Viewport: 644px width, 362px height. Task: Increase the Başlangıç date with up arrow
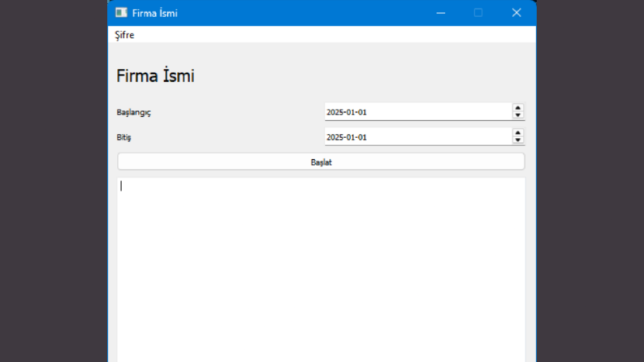pyautogui.click(x=518, y=108)
